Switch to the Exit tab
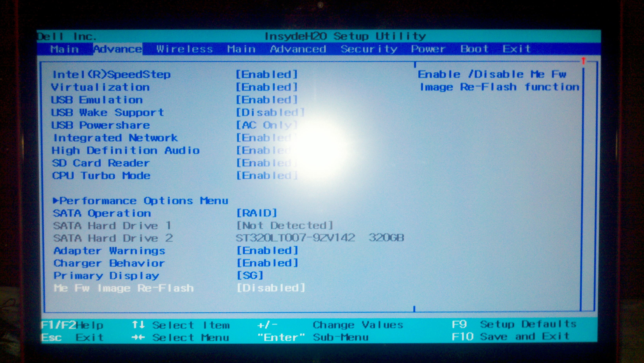Image resolution: width=644 pixels, height=363 pixels. point(517,49)
